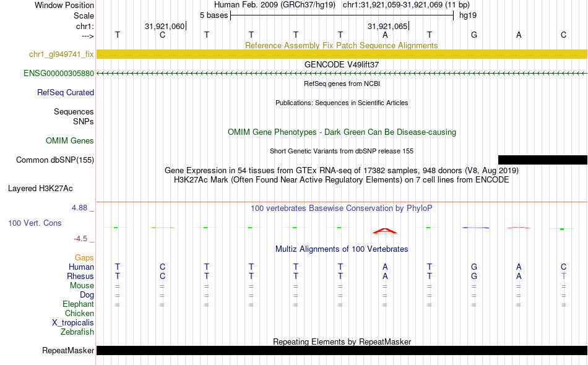Open the RefSeq genes from NCBI title
Viewport: 588px width, 365px height.
[342, 84]
